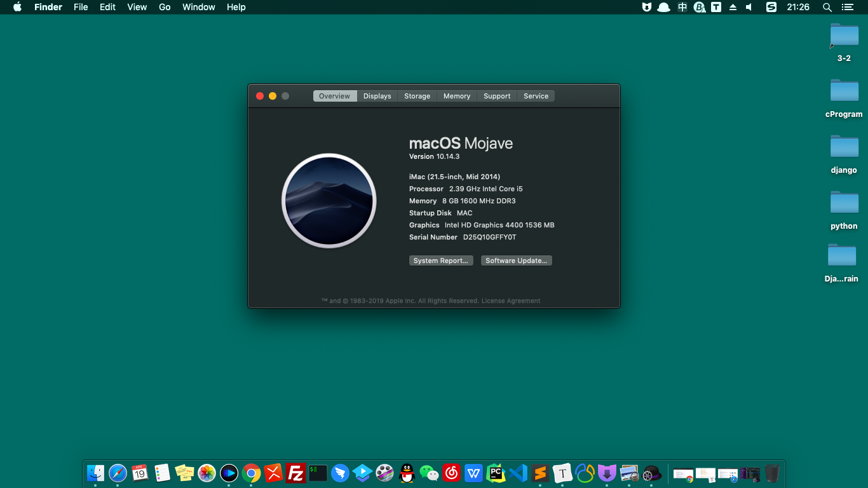
Task: Open Reminders in the Dock
Action: pyautogui.click(x=162, y=473)
